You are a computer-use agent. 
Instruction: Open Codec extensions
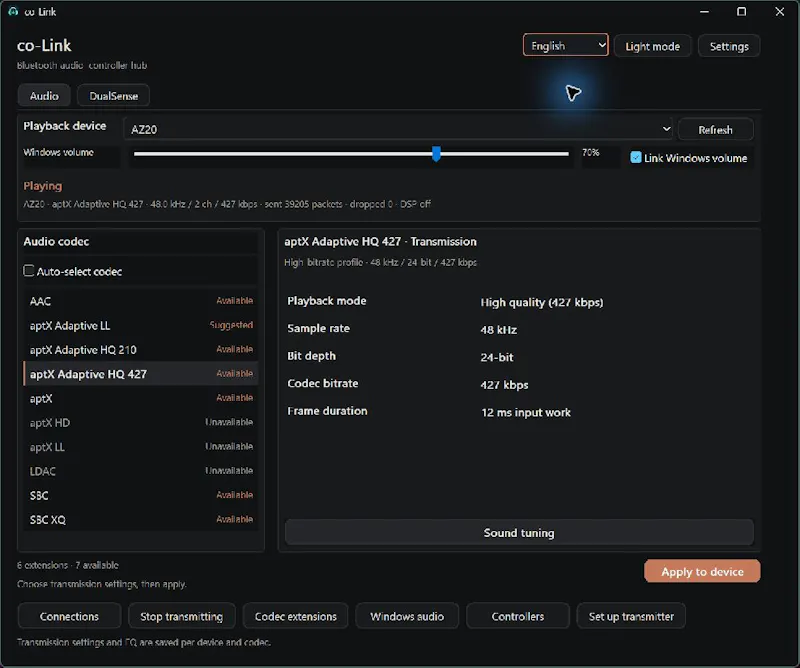295,616
